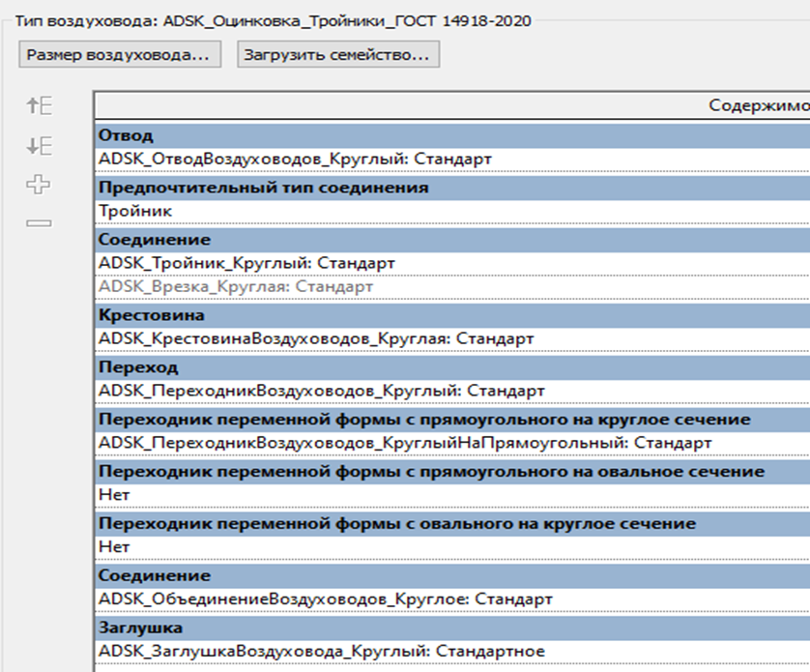Click the 'Тип воздуховода' title label
810x672 pixels.
(x=273, y=21)
